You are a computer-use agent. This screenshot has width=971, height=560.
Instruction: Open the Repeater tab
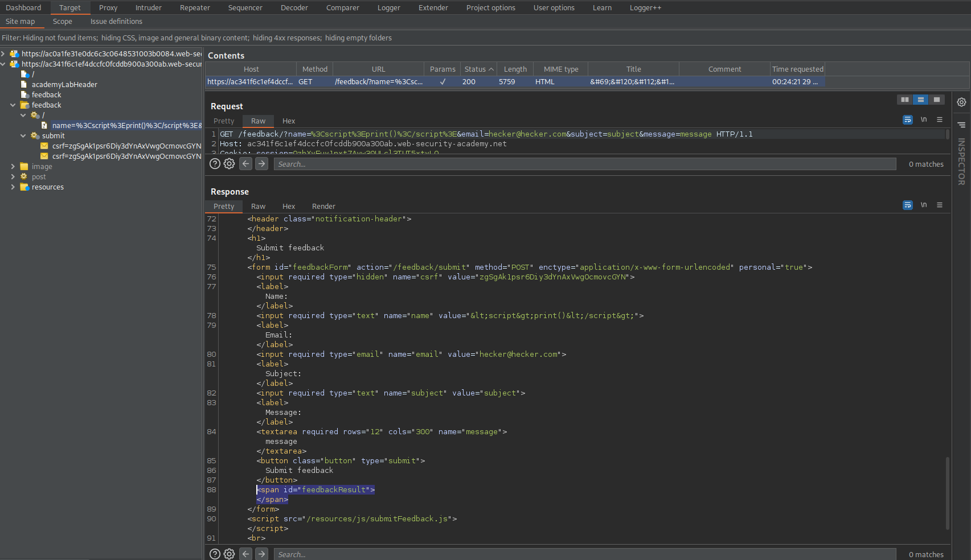(195, 8)
